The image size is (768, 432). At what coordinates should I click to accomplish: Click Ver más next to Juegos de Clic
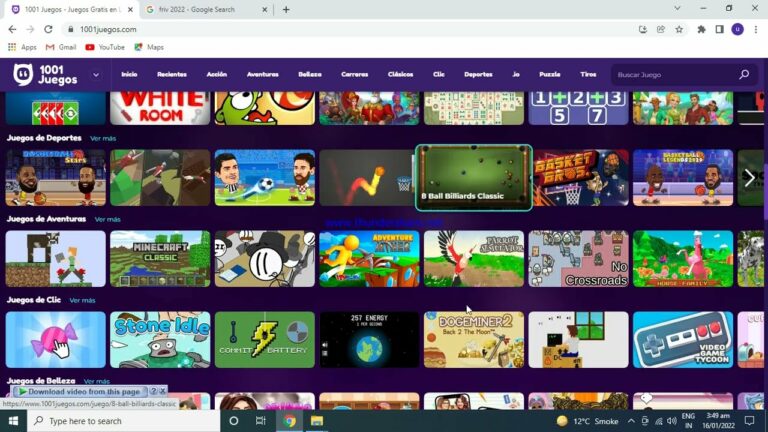tap(82, 300)
